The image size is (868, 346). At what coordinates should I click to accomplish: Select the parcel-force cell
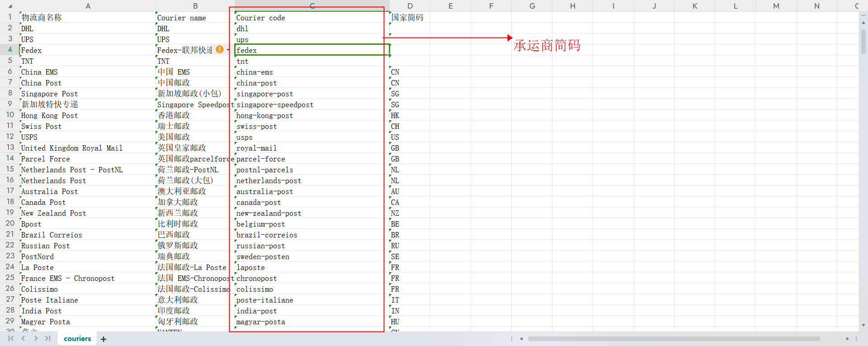point(312,158)
